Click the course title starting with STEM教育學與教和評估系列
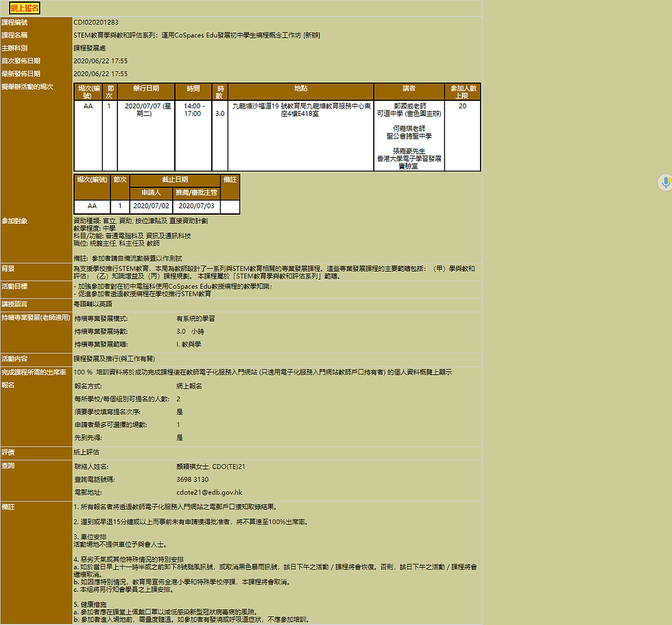 (197, 35)
